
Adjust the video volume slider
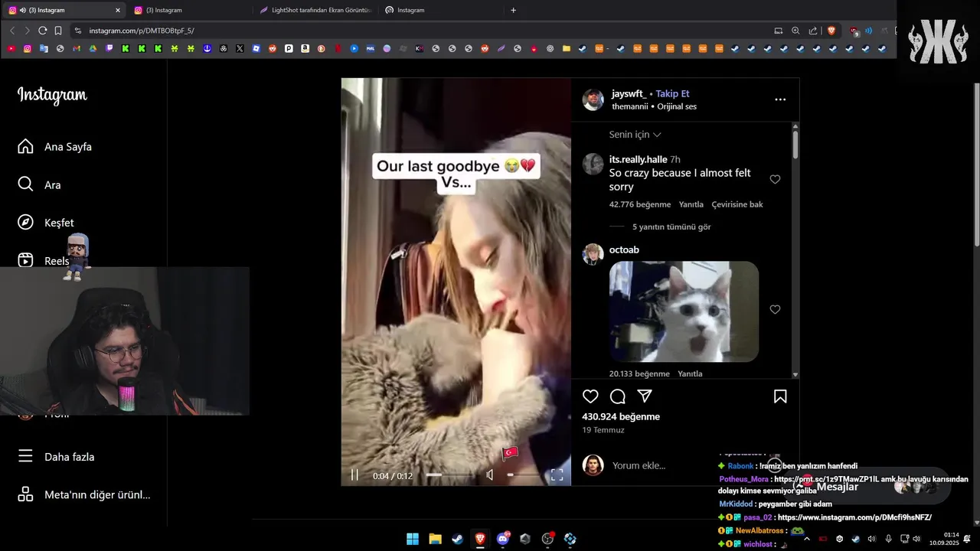[x=522, y=475]
